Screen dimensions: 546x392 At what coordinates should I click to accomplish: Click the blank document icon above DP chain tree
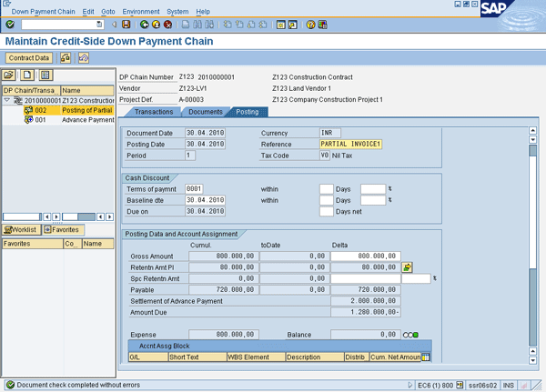28,75
